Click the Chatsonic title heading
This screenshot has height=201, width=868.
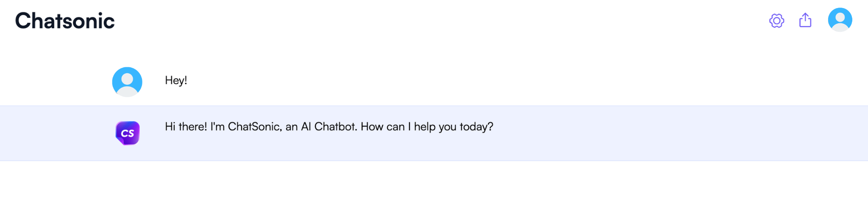pyautogui.click(x=65, y=21)
